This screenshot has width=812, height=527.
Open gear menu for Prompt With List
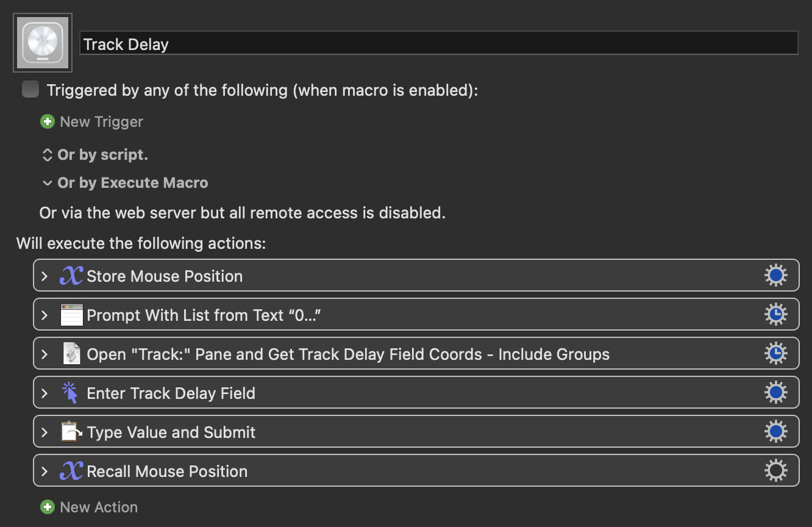point(775,315)
